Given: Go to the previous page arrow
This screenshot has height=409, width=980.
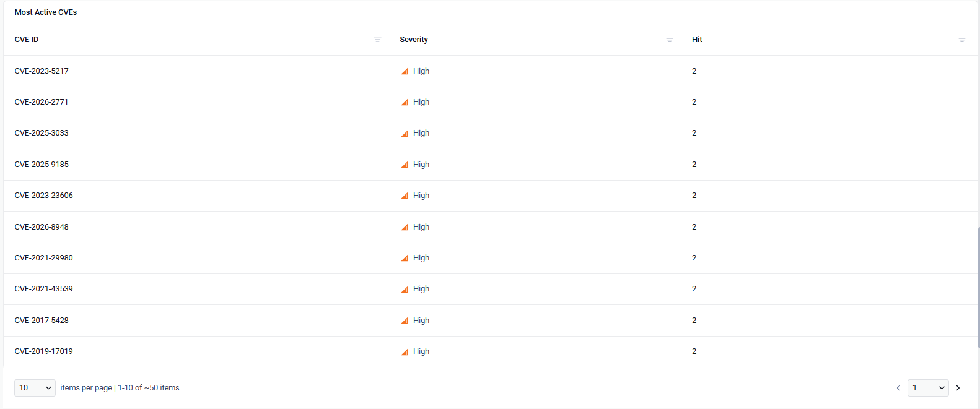Looking at the screenshot, I should coord(898,388).
